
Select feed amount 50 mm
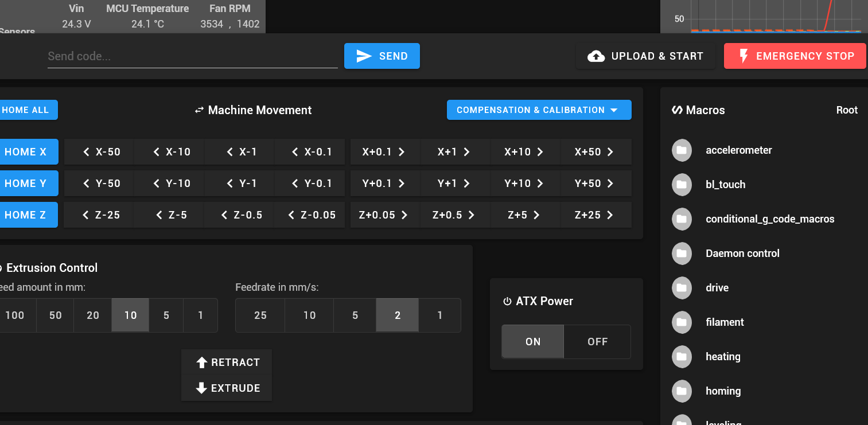point(55,315)
